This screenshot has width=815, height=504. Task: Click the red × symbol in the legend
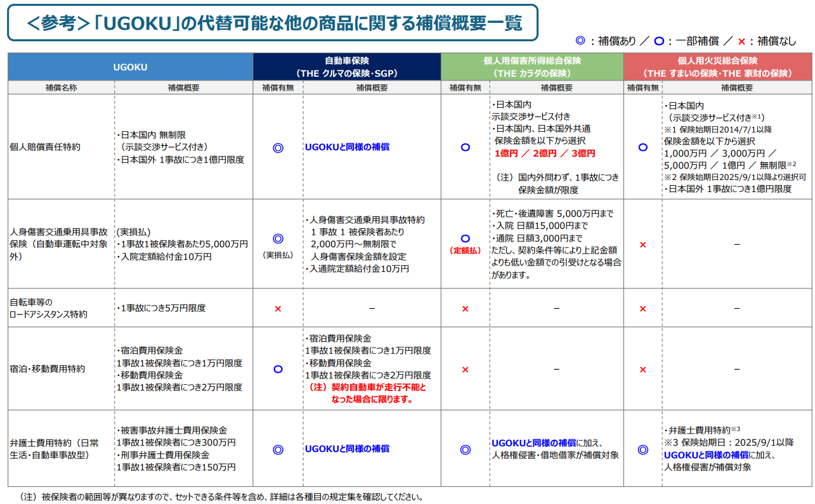(x=740, y=41)
